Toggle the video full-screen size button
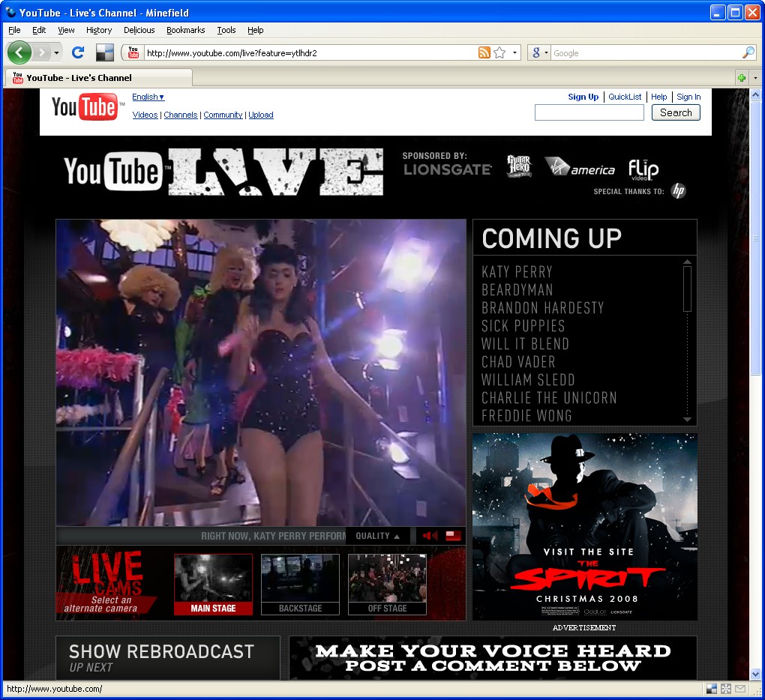This screenshot has height=700, width=765. click(453, 536)
